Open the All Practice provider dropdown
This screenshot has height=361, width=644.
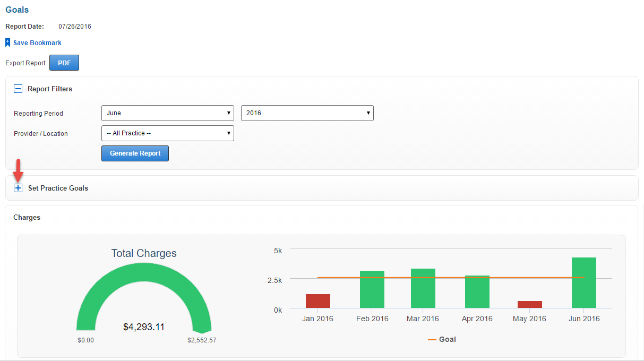click(x=167, y=133)
